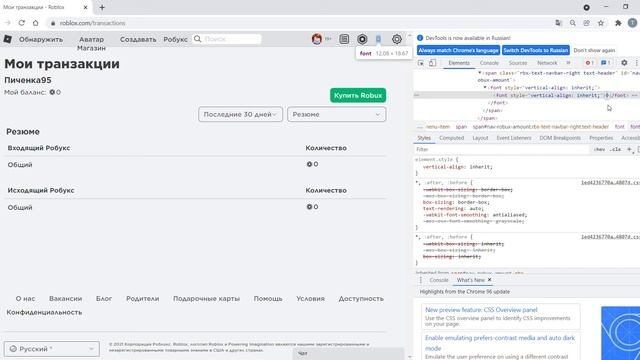Select the Event Listeners pane tab

[x=513, y=138]
